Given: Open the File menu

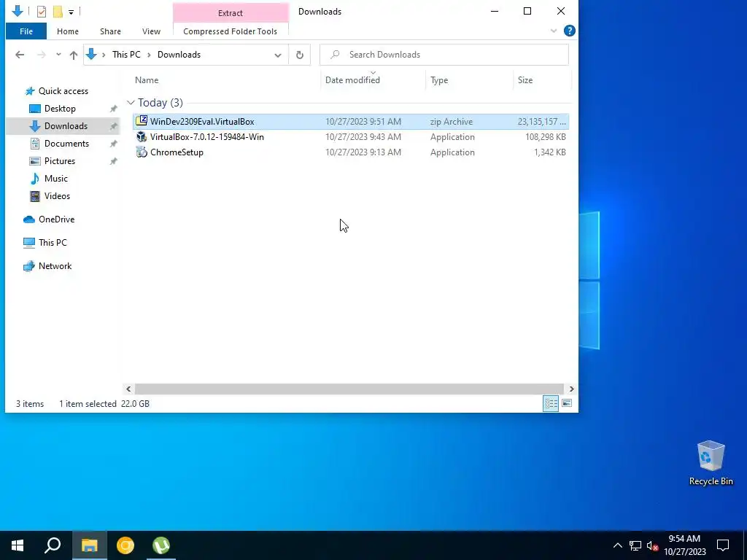Looking at the screenshot, I should pyautogui.click(x=26, y=31).
